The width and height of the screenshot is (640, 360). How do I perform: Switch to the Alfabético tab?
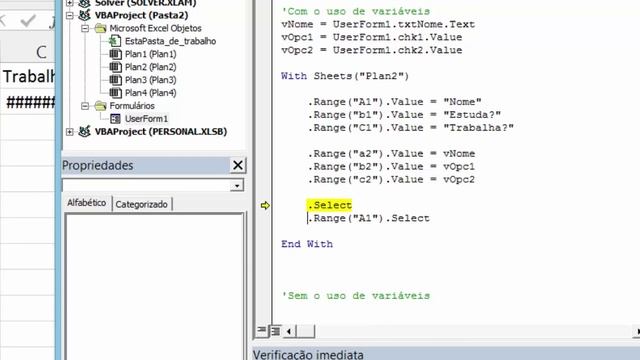pos(87,203)
